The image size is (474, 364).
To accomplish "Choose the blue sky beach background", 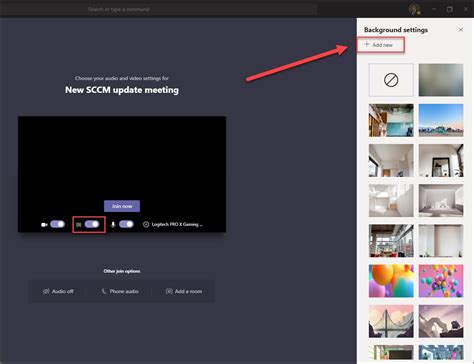I will pyautogui.click(x=441, y=120).
